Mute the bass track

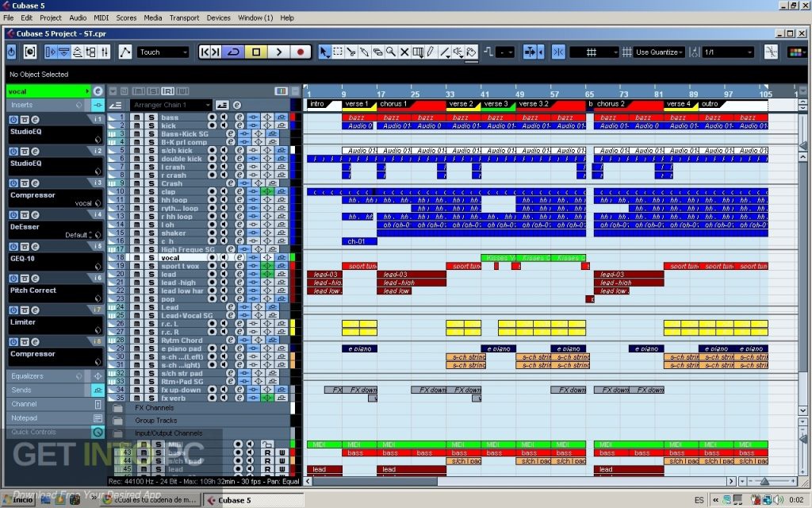coord(136,117)
